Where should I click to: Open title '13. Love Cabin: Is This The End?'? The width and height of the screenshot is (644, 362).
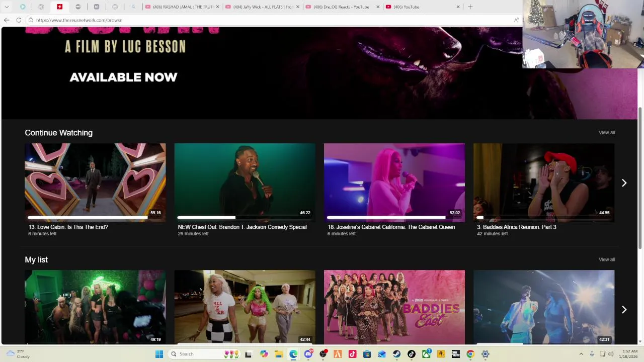click(x=68, y=227)
